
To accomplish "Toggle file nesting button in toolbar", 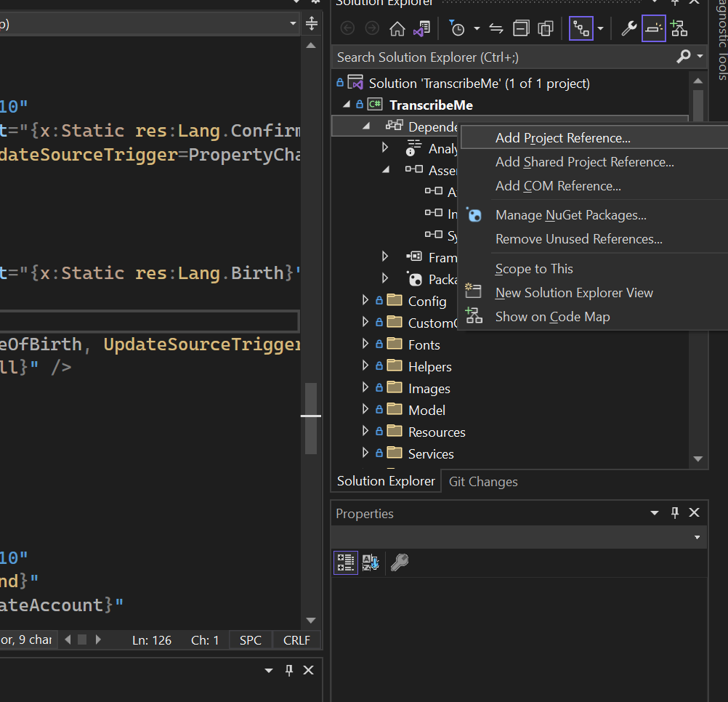I will tap(581, 29).
